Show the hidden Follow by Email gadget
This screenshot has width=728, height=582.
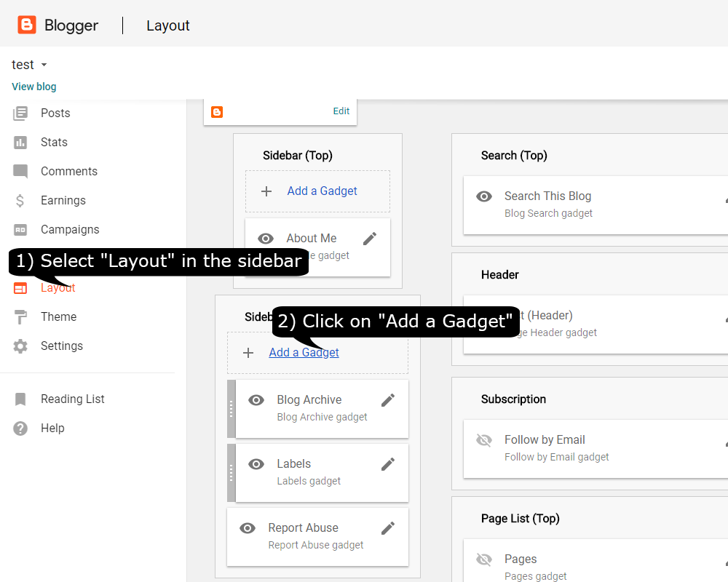[x=484, y=440]
